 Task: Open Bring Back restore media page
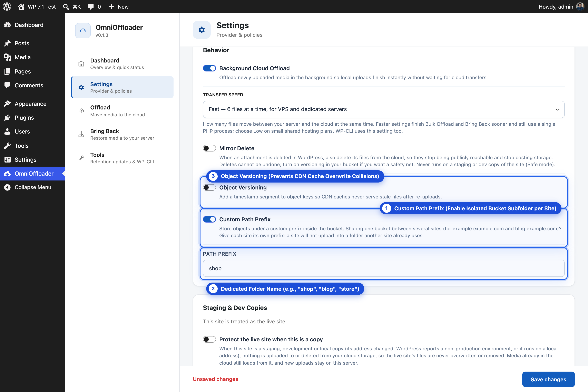[122, 134]
